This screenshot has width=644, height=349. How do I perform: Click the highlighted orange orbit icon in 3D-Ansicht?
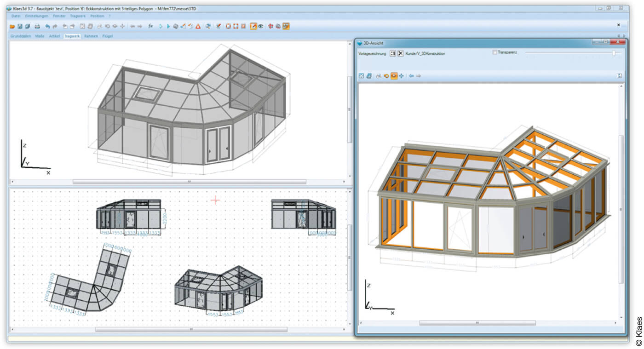(394, 76)
